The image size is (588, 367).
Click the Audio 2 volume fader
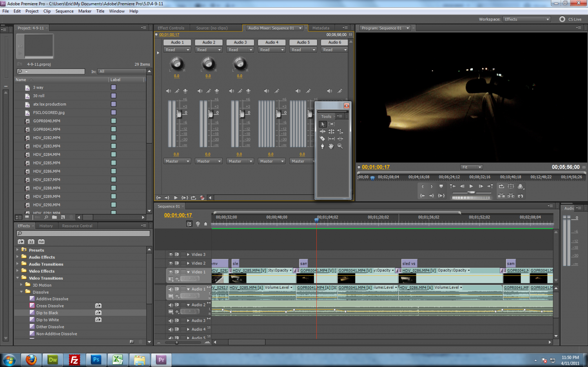211,114
